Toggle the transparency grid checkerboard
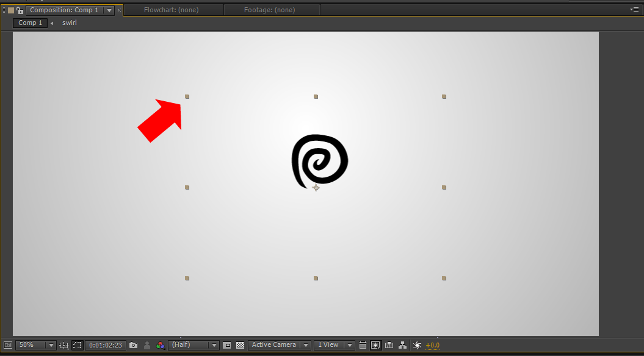Image resolution: width=644 pixels, height=356 pixels. tap(241, 345)
